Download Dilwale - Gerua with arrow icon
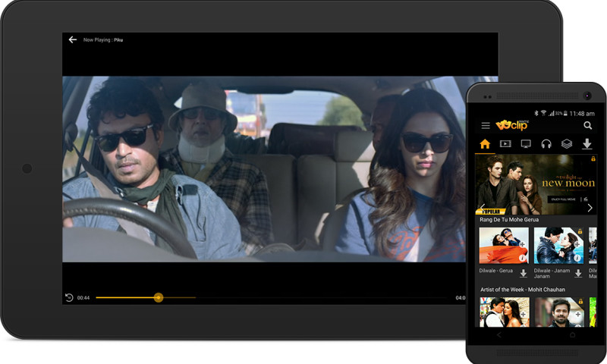This screenshot has width=607, height=364. 524,274
